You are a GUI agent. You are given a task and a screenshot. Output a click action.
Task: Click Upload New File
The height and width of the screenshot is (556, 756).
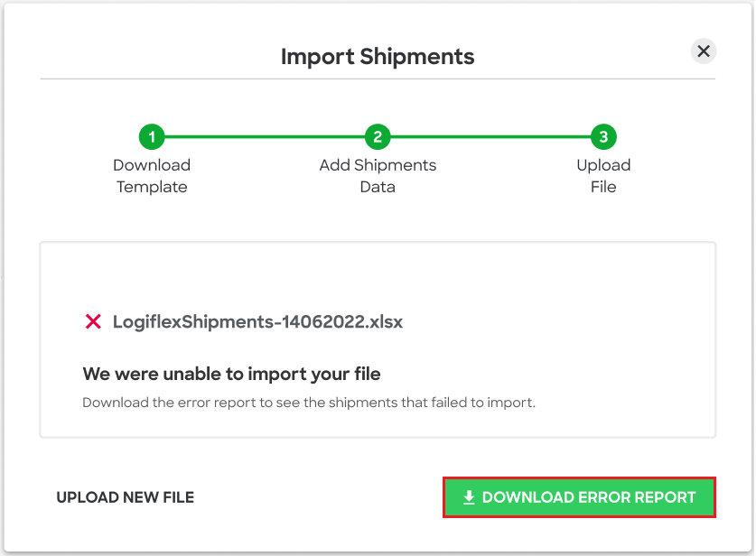point(126,497)
